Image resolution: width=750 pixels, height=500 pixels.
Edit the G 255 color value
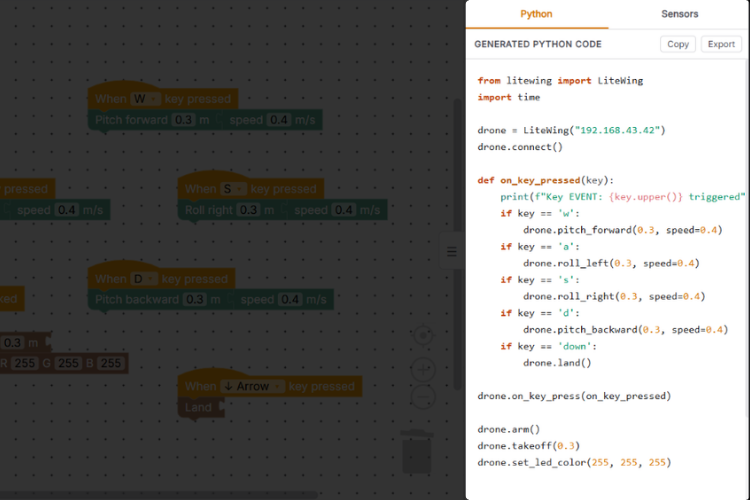click(x=68, y=363)
